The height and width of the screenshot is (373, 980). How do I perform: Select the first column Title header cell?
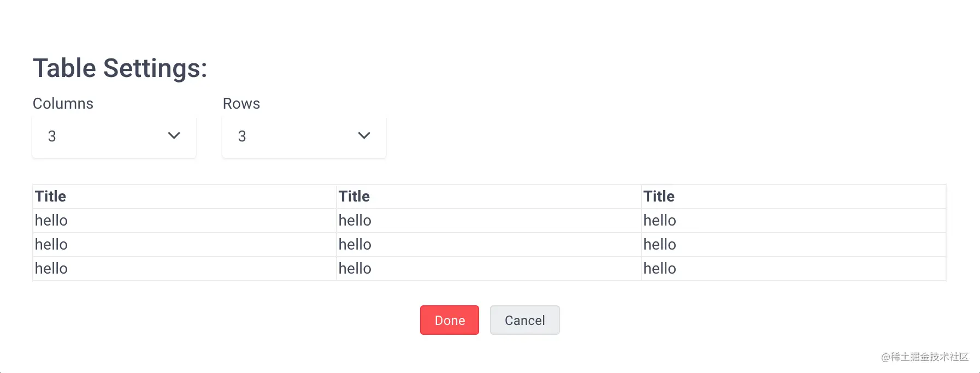coord(51,197)
